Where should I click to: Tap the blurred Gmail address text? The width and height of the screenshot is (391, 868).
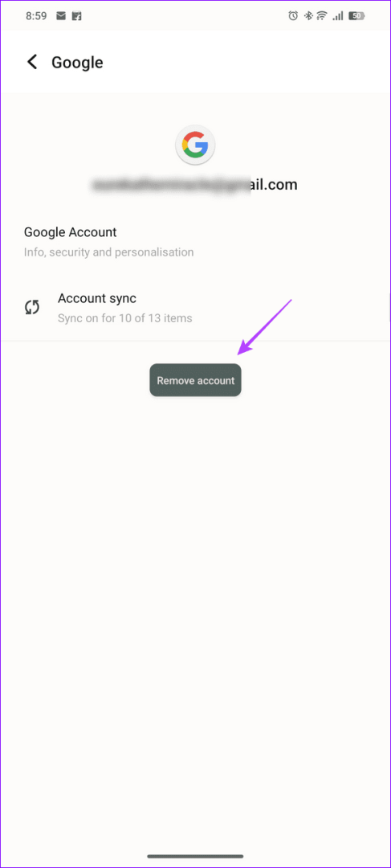195,185
